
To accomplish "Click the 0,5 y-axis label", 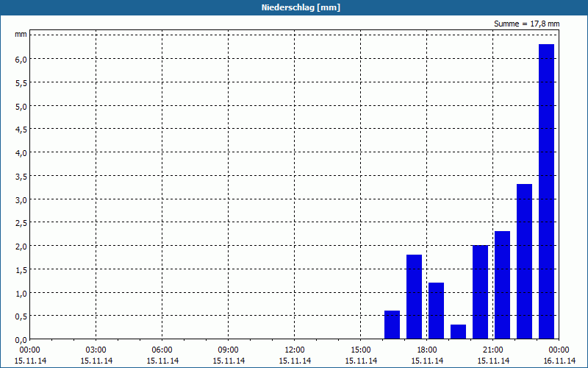I will (x=21, y=316).
